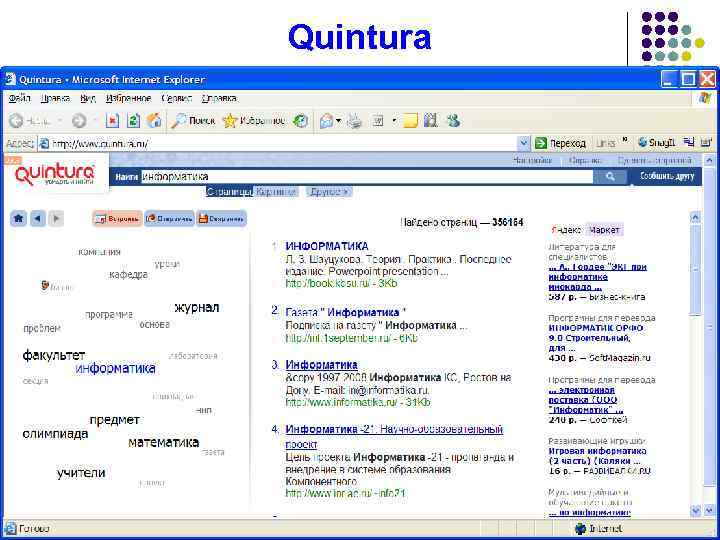
Task: Click the results pane scroll down arrow
Action: (696, 511)
